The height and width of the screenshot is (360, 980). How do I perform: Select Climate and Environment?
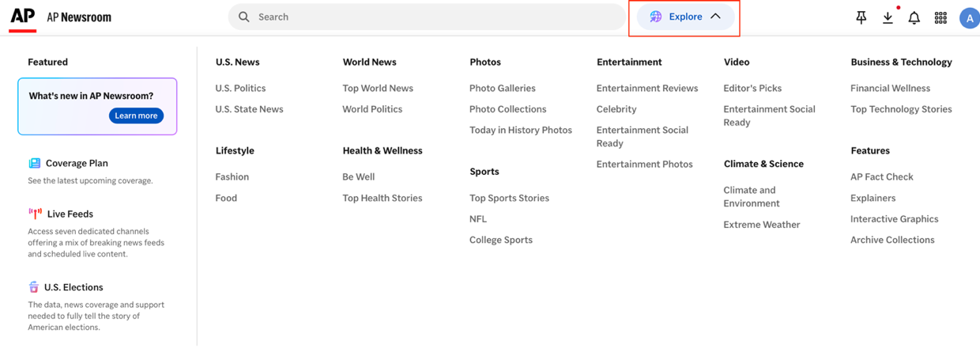(752, 196)
